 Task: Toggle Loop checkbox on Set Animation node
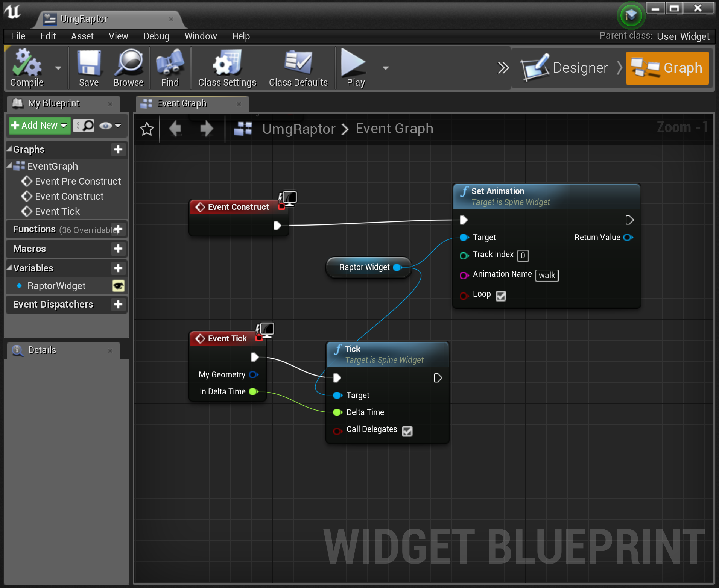[x=501, y=296]
